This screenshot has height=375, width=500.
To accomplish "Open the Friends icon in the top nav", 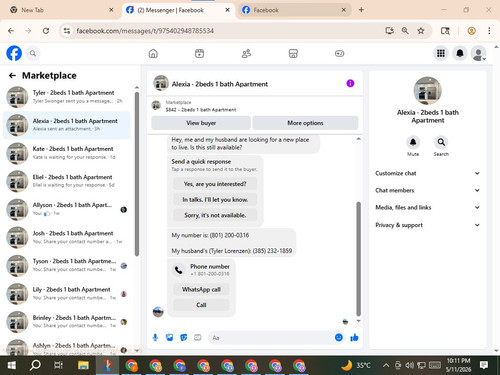I will click(246, 53).
